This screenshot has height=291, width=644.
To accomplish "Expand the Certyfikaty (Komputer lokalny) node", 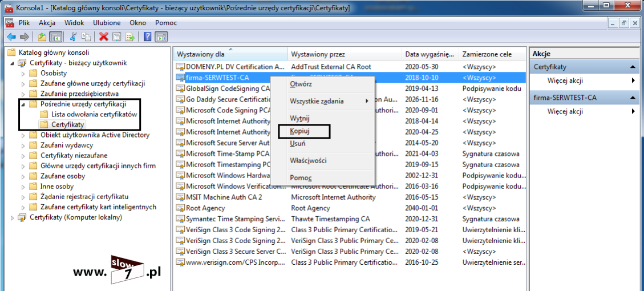I will (x=11, y=217).
